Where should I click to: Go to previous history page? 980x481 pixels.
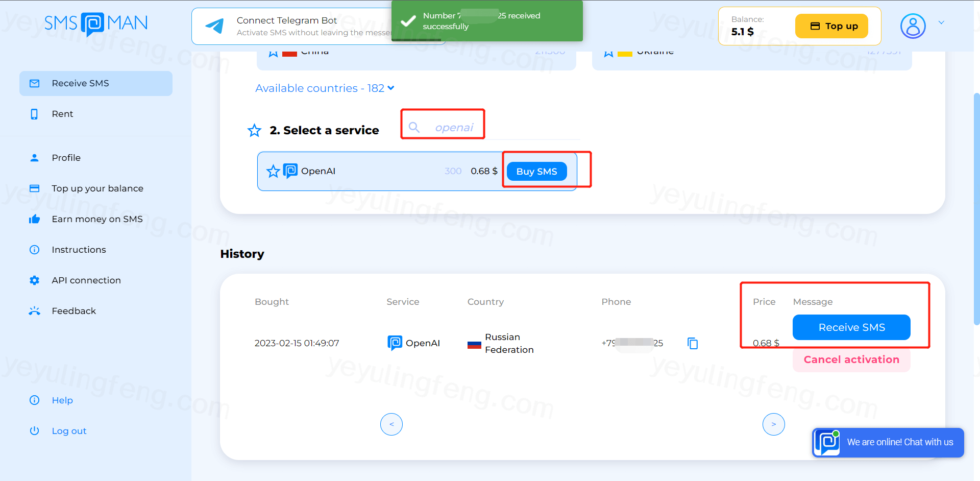click(x=391, y=424)
